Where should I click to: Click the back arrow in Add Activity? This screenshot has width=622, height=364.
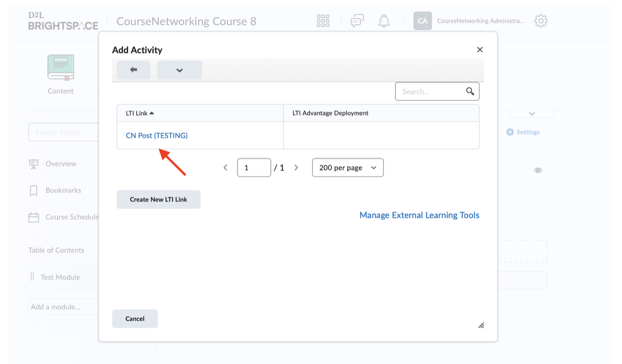click(134, 70)
